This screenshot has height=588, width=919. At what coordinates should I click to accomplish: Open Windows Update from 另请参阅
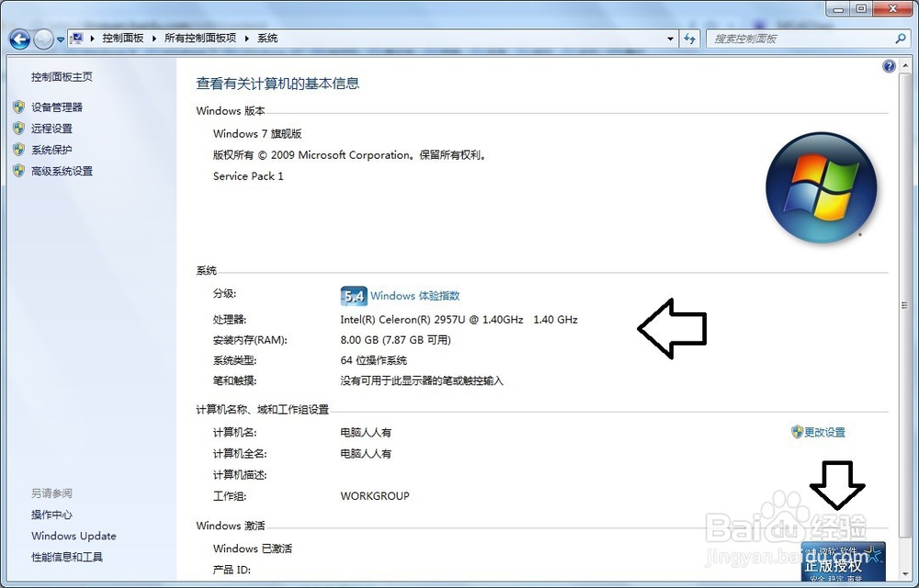tap(74, 536)
